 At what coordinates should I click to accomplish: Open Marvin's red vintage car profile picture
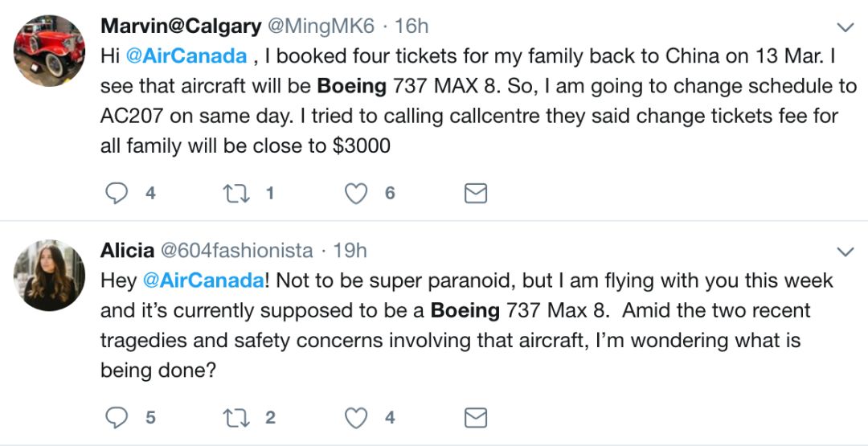pos(49,50)
